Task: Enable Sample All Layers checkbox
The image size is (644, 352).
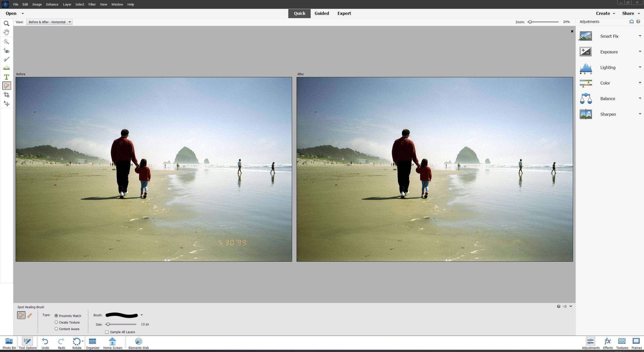Action: pos(107,332)
